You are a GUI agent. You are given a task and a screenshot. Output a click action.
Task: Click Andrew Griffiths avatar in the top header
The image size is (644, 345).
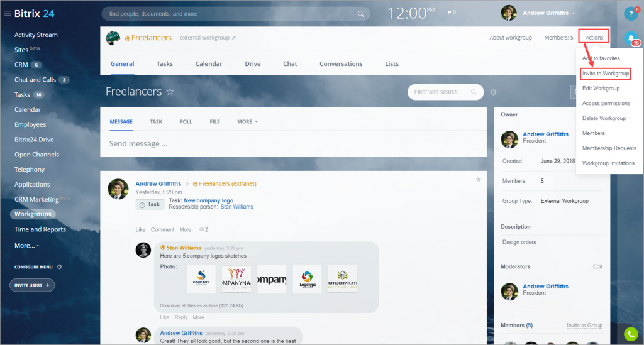pyautogui.click(x=508, y=13)
